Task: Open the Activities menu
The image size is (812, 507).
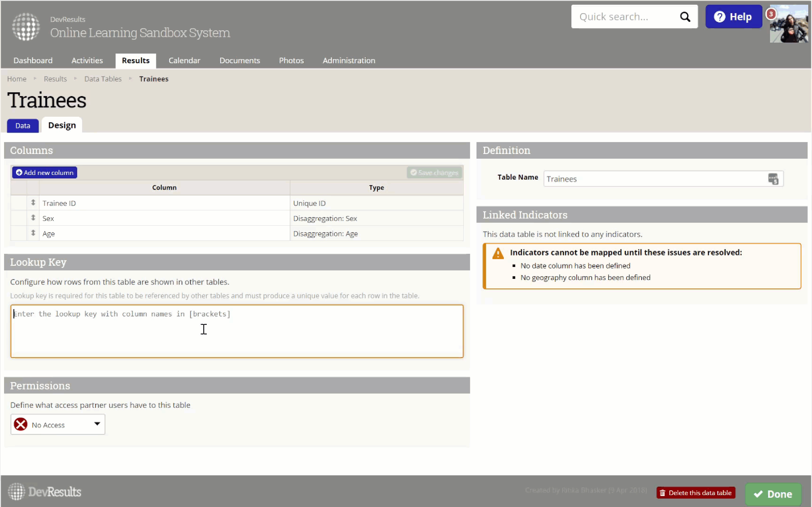Action: (87, 60)
